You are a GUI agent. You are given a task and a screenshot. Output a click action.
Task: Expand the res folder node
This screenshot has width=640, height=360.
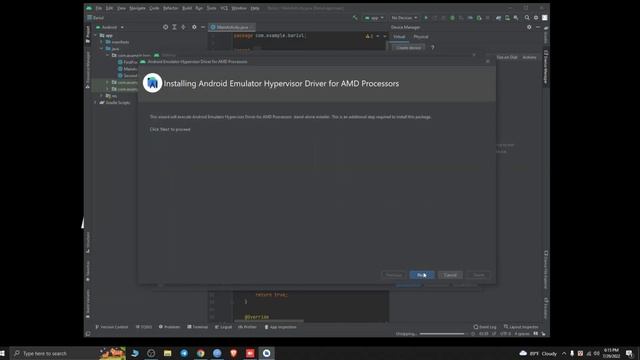point(102,96)
